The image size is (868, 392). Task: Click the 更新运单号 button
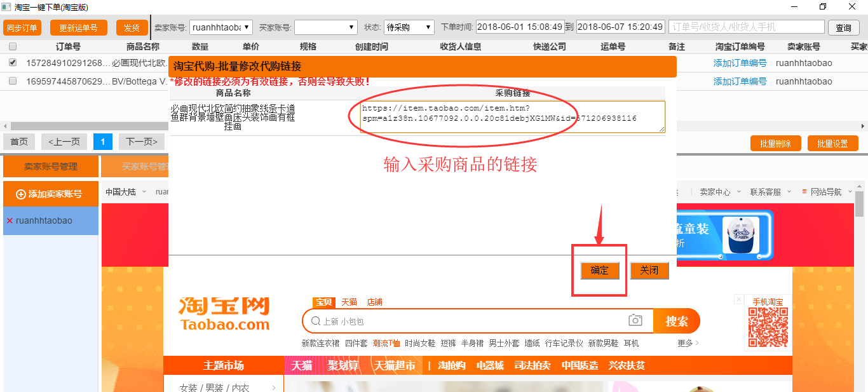(x=78, y=28)
